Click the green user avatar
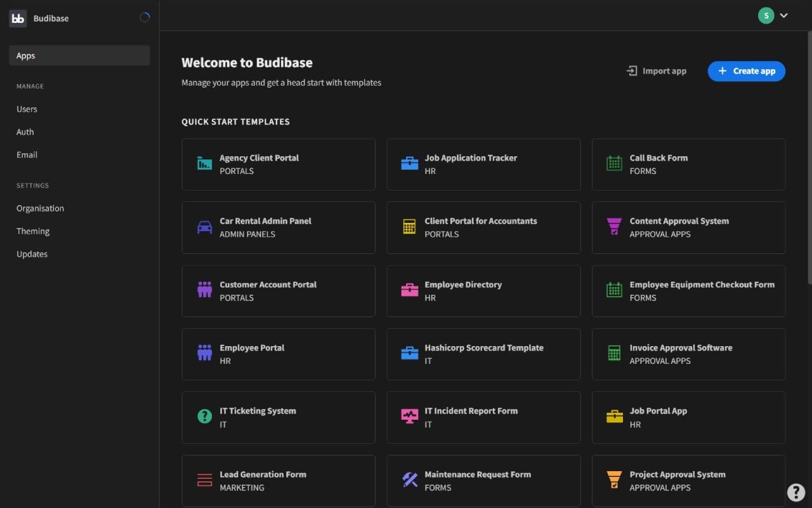Image resolution: width=812 pixels, height=508 pixels. tap(766, 15)
